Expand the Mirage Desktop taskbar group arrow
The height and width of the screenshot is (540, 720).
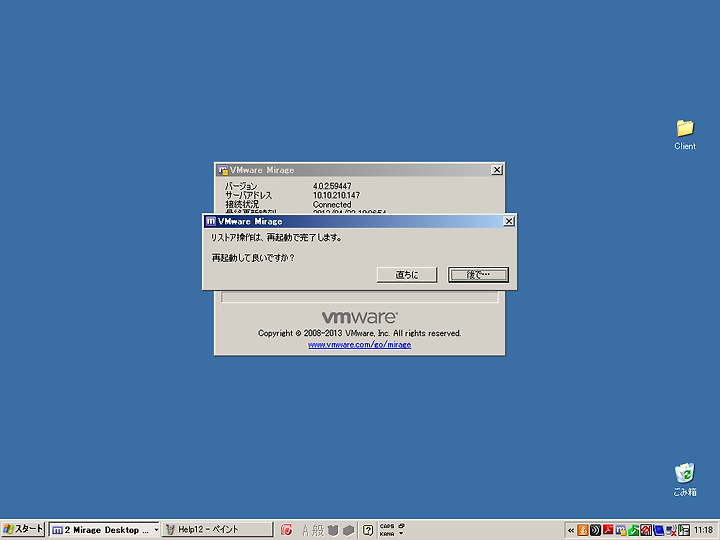[156, 530]
